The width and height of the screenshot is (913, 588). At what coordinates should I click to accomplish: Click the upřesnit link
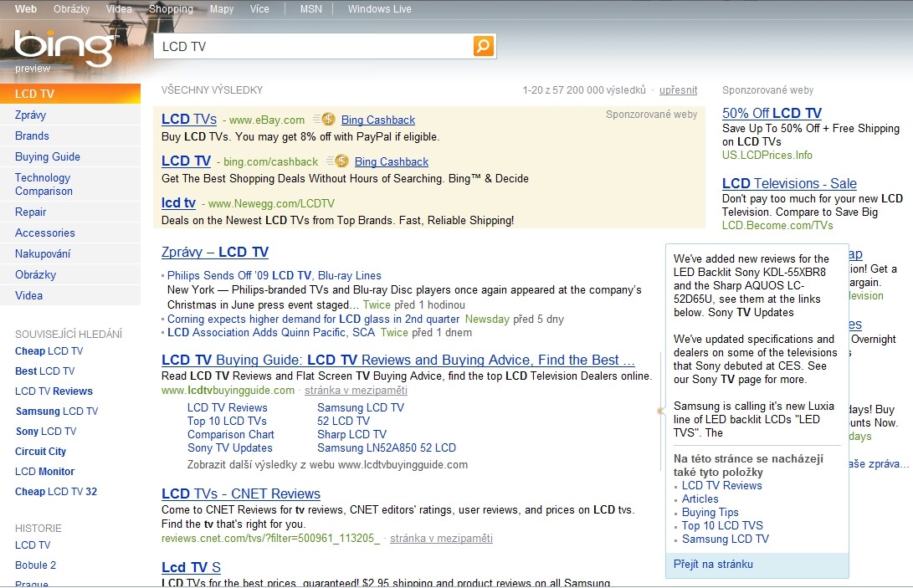tap(678, 90)
